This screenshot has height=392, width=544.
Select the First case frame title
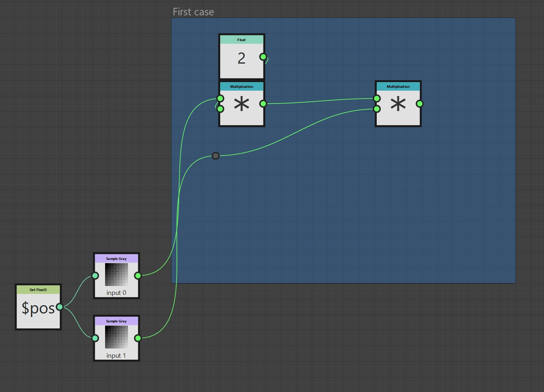(x=193, y=12)
